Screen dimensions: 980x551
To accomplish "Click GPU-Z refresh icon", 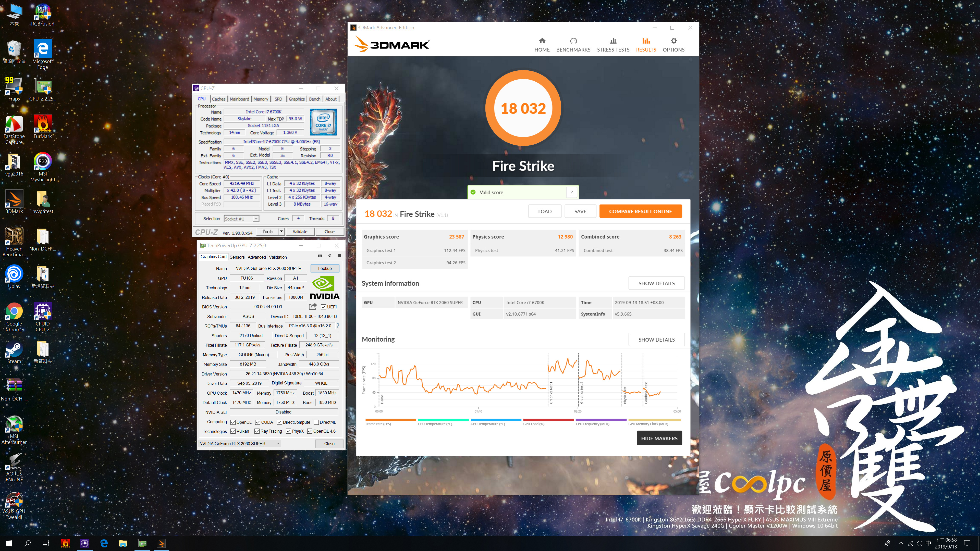I will 330,256.
